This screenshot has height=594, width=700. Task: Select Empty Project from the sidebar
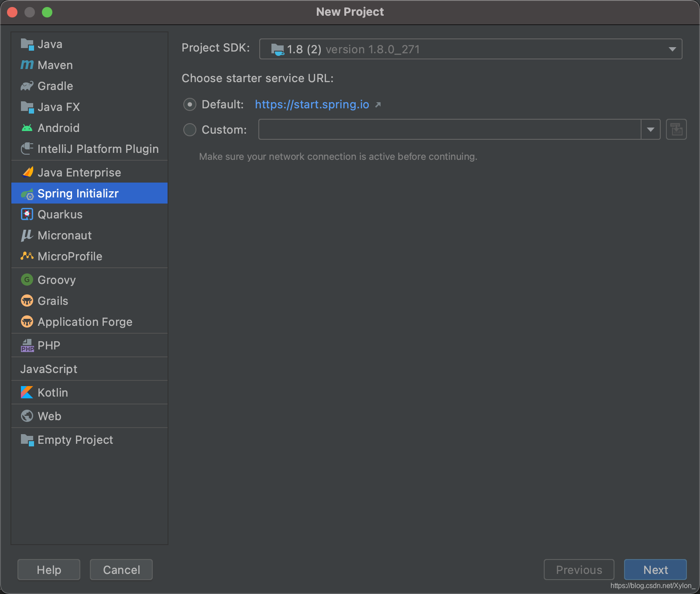(75, 440)
